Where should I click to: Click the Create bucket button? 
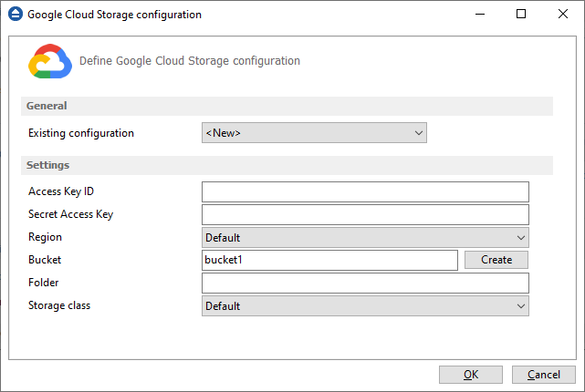(x=496, y=260)
